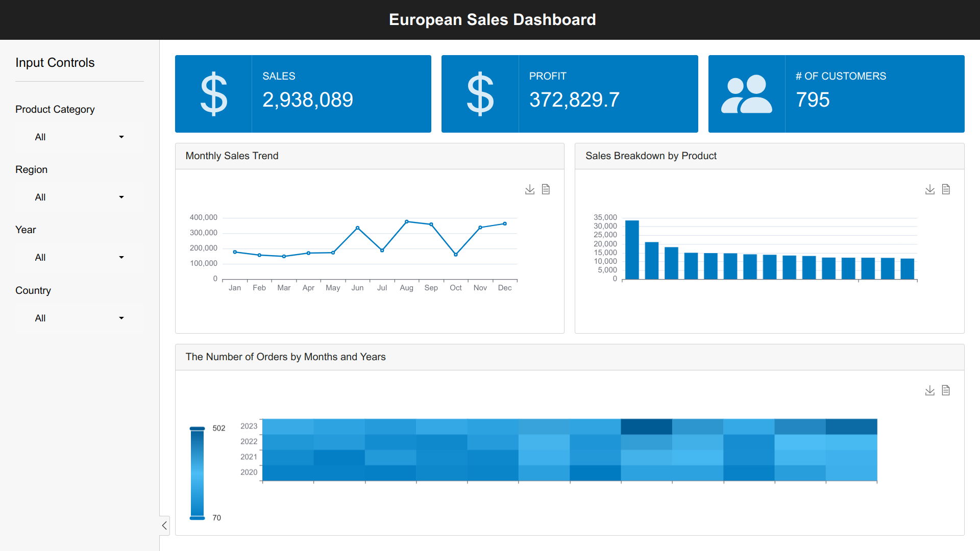Click the 400,000 y-axis label
The image size is (980, 551).
pyautogui.click(x=204, y=217)
